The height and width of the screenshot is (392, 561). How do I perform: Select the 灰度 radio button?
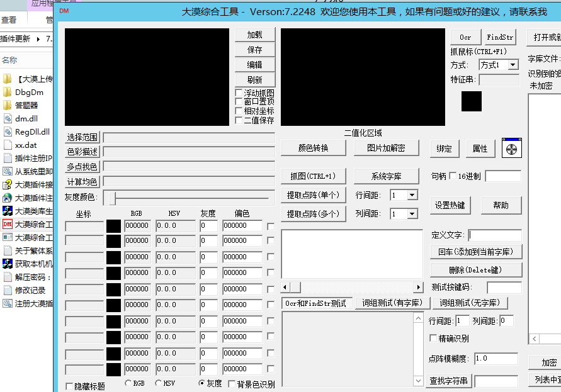pyautogui.click(x=201, y=383)
